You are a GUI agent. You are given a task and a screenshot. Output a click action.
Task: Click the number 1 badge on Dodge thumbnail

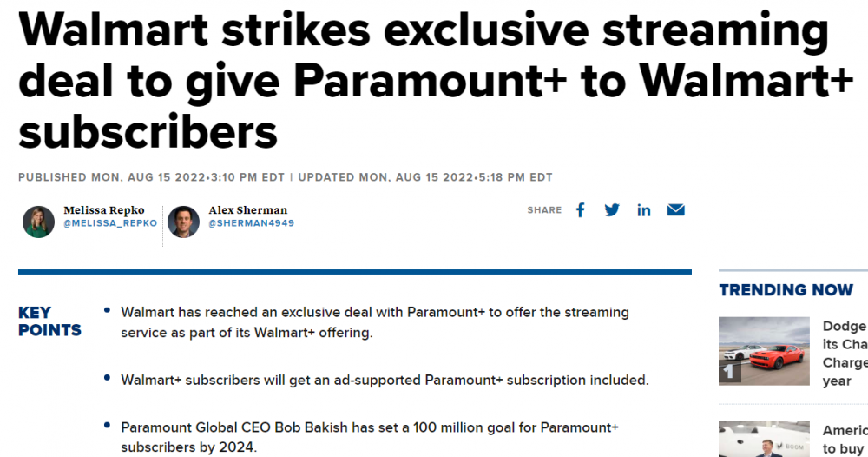(729, 374)
